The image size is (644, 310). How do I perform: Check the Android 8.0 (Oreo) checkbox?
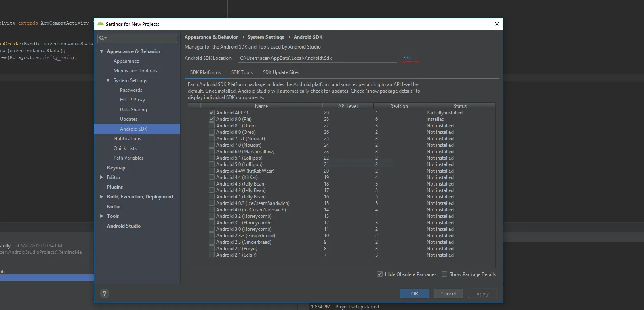coord(212,132)
